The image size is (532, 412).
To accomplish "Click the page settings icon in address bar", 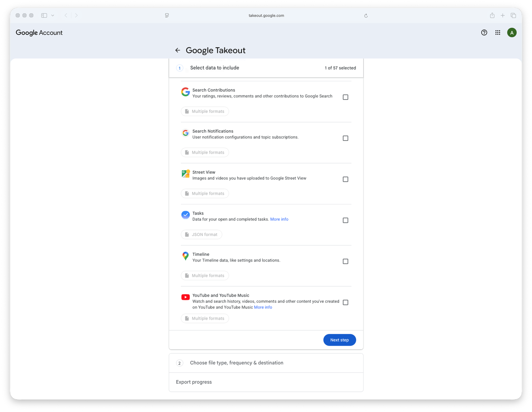I will coord(167,16).
